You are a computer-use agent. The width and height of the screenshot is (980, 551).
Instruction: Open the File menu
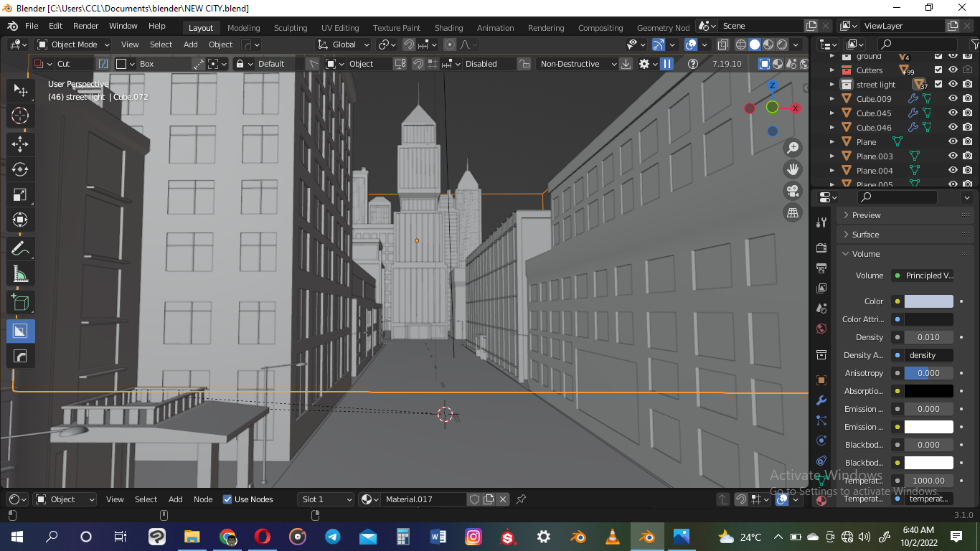coord(32,26)
